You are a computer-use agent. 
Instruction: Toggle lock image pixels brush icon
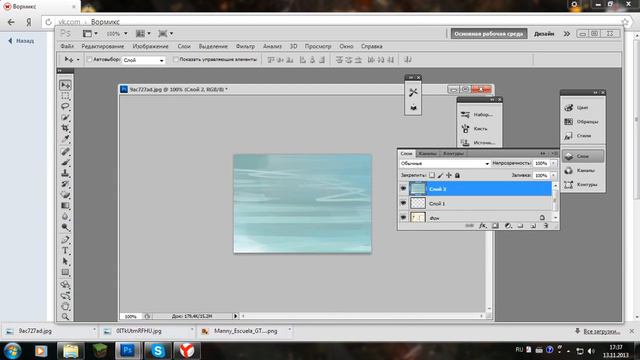pos(440,175)
